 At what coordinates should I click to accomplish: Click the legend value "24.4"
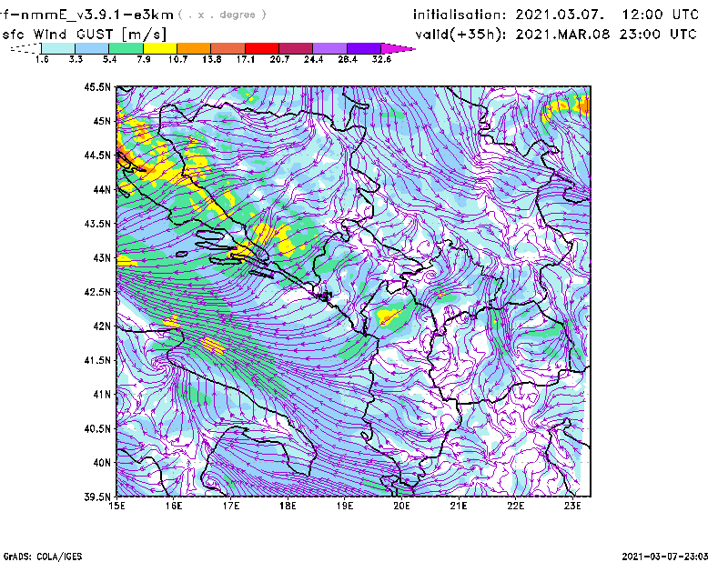tap(313, 59)
